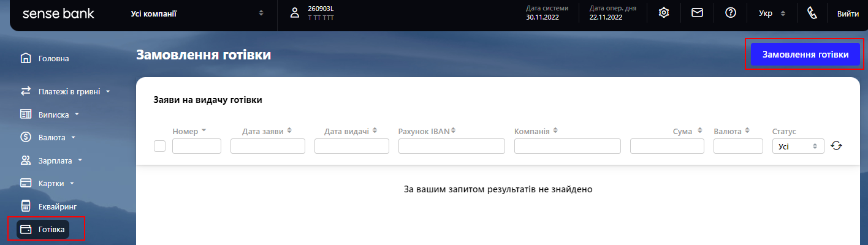Sort by Валюта column header
The height and width of the screenshot is (245, 868).
pyautogui.click(x=732, y=130)
